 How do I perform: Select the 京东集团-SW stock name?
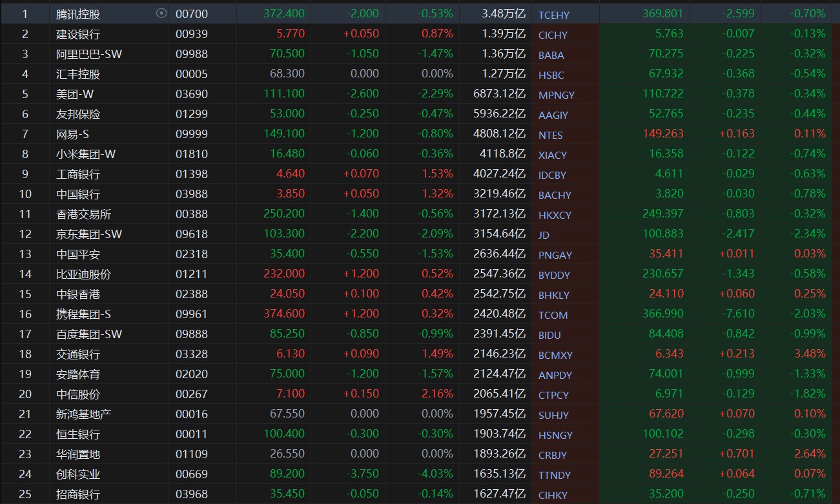click(88, 234)
